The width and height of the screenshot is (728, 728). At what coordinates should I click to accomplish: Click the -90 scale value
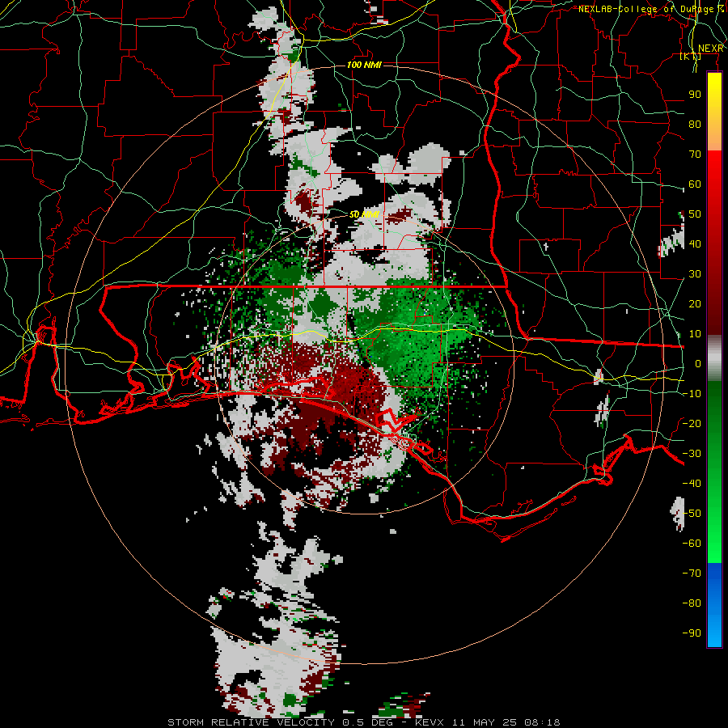[692, 633]
